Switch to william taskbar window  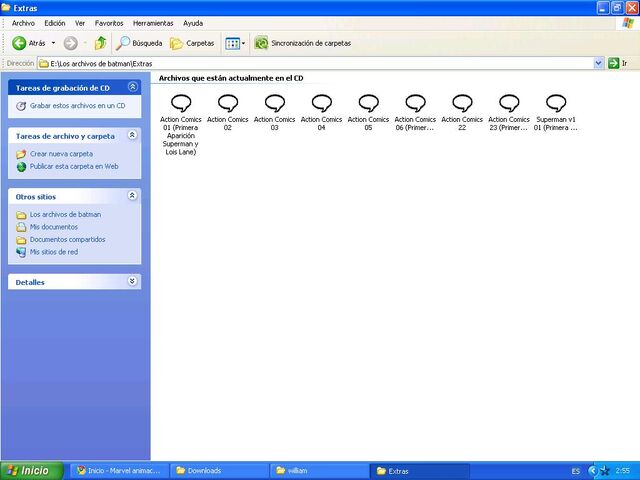pyautogui.click(x=319, y=471)
